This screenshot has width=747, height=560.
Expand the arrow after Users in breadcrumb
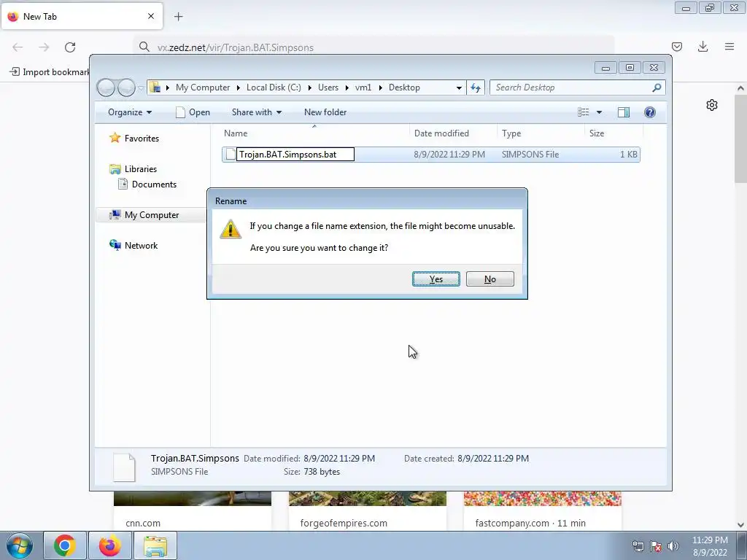pyautogui.click(x=347, y=87)
